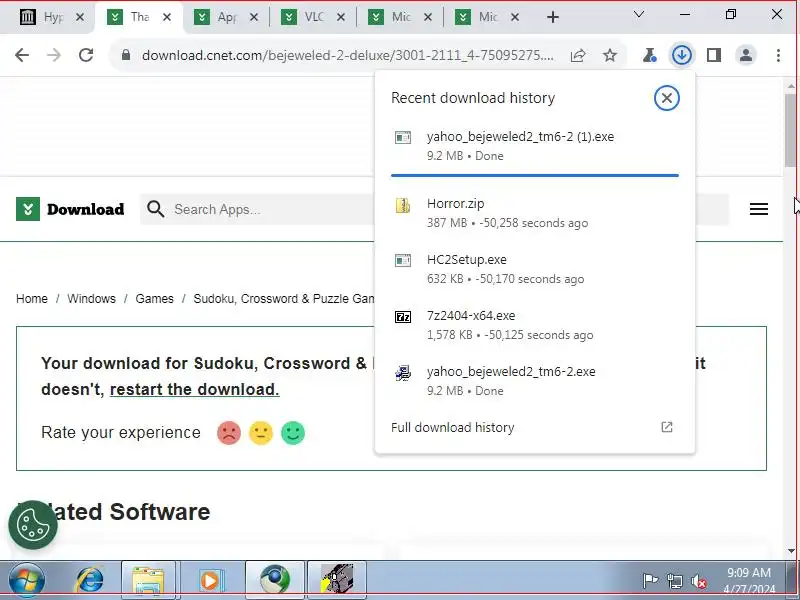Open the Chrome Labs flask icon
This screenshot has width=800, height=600.
pyautogui.click(x=649, y=55)
